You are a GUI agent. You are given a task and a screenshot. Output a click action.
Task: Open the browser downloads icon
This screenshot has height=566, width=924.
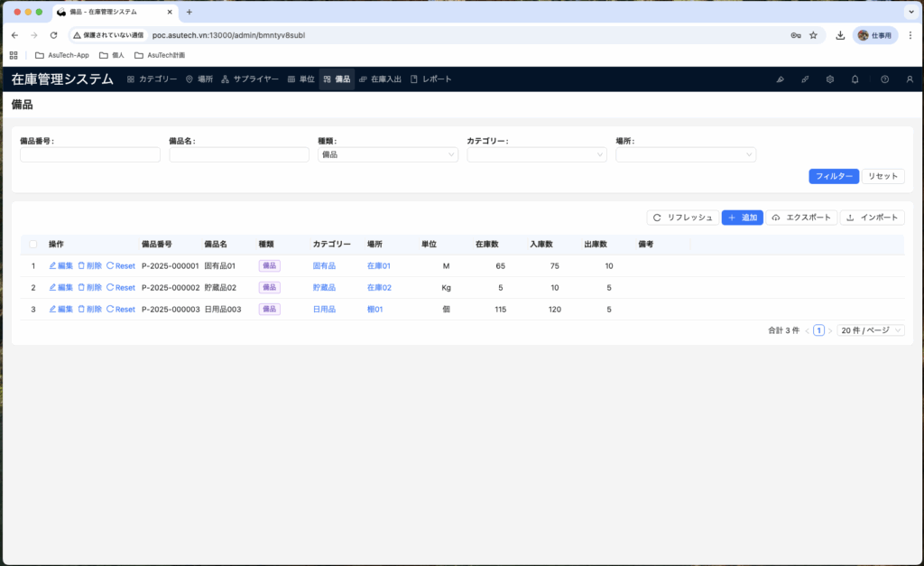pos(840,35)
